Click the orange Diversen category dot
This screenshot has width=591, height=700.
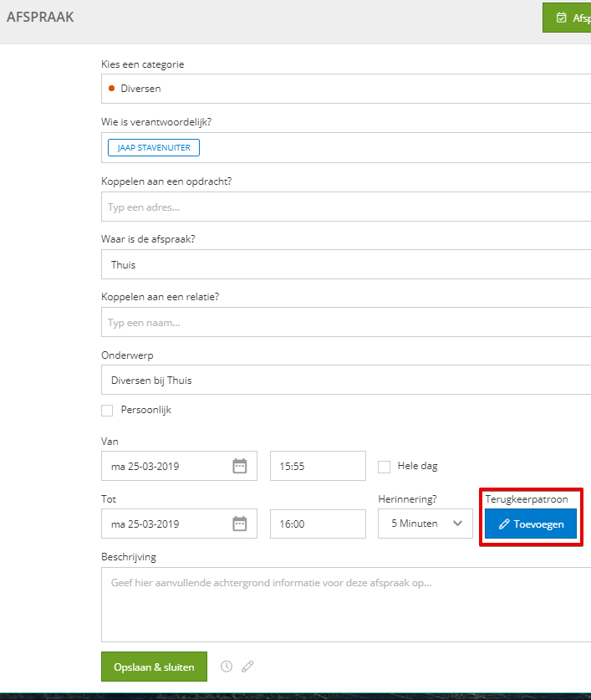111,89
